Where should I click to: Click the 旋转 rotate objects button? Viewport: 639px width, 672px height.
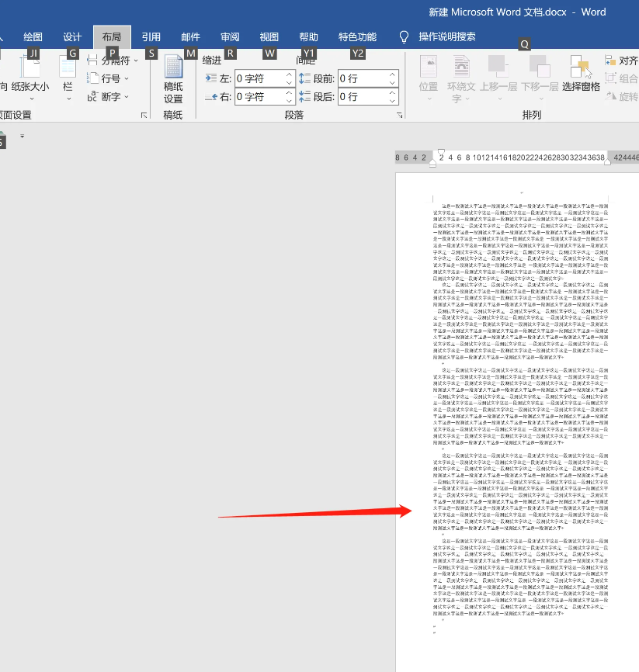pos(621,96)
